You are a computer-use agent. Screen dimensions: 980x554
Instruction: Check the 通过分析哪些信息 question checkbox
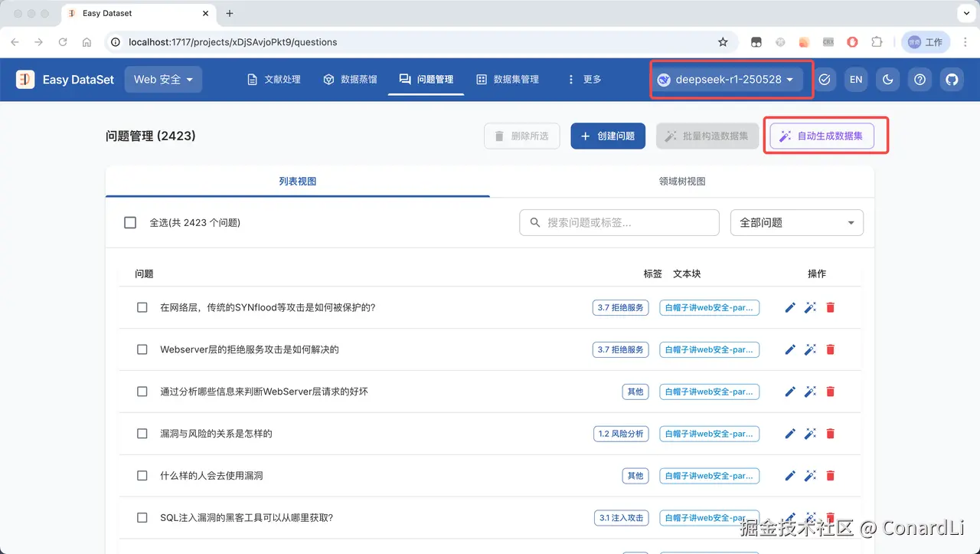142,392
